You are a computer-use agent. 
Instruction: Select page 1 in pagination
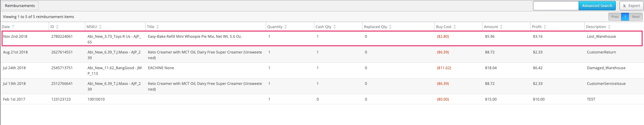[625, 17]
